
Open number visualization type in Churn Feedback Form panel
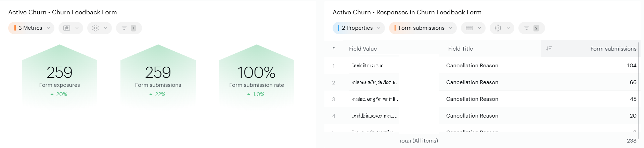70,28
